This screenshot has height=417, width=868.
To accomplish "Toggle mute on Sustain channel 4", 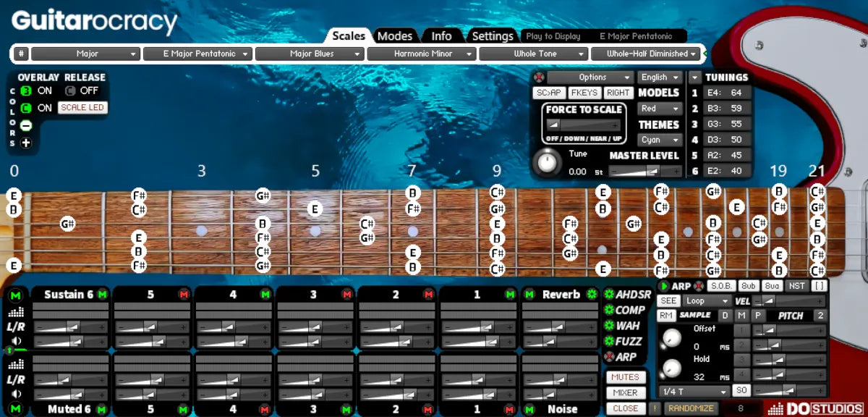I will coord(265,295).
